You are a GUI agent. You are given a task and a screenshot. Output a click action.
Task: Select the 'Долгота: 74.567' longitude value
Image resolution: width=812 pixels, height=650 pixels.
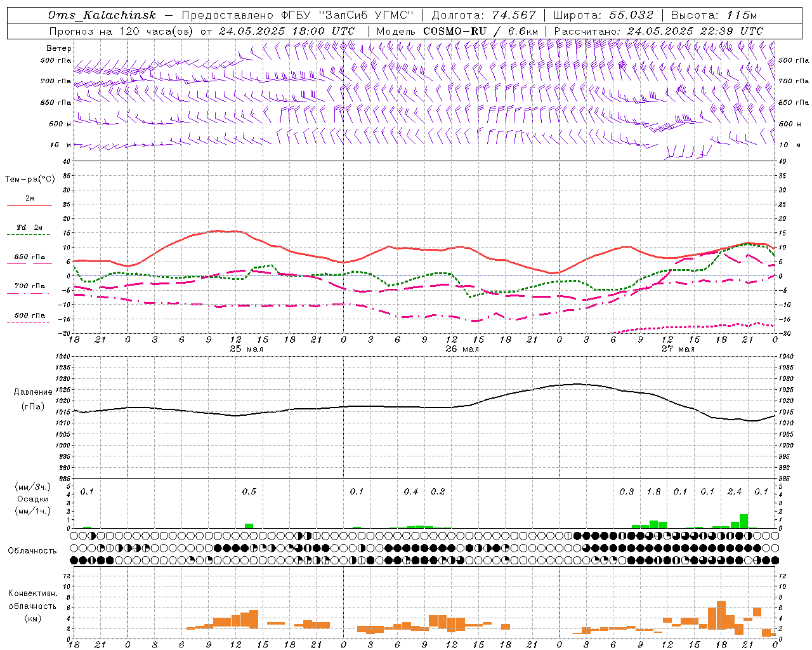pos(484,15)
